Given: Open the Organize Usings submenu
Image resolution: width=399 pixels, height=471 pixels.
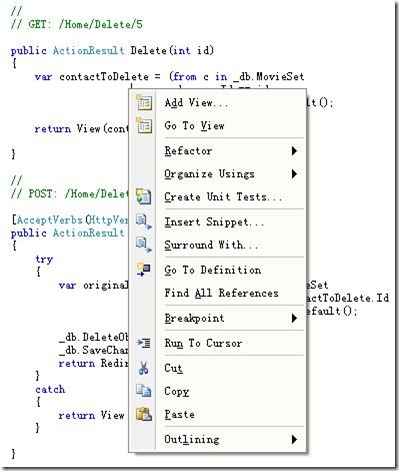Looking at the screenshot, I should tap(218, 174).
